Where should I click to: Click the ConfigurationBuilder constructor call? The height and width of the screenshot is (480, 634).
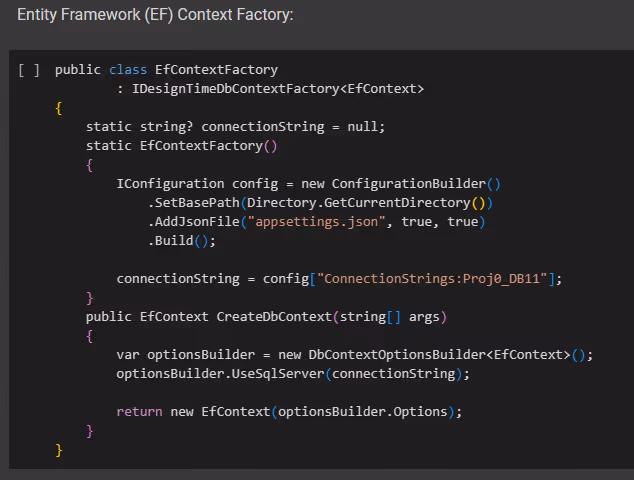point(408,184)
